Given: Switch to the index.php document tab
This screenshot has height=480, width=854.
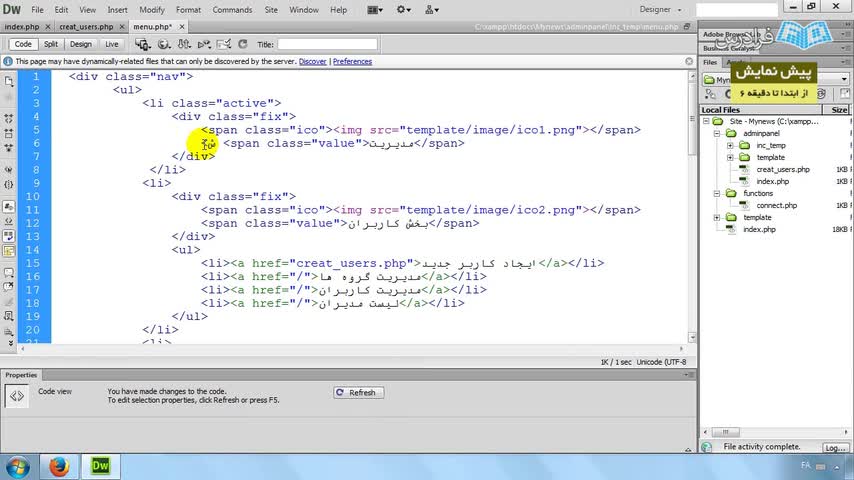Looking at the screenshot, I should click(x=22, y=26).
